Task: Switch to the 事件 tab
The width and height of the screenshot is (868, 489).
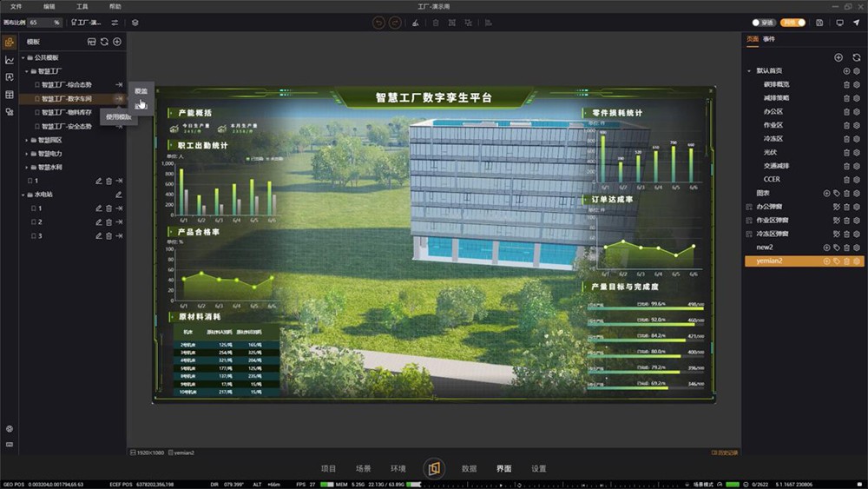Action: pos(769,39)
